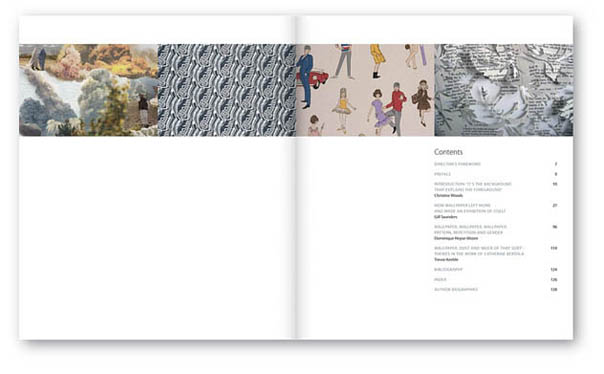Select the landscape trees wallpaper image

click(89, 90)
